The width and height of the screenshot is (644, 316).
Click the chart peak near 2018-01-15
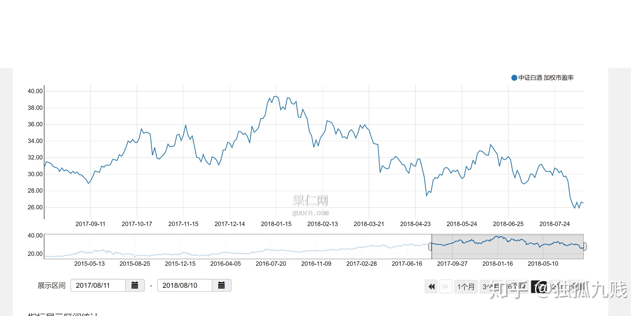(x=275, y=96)
